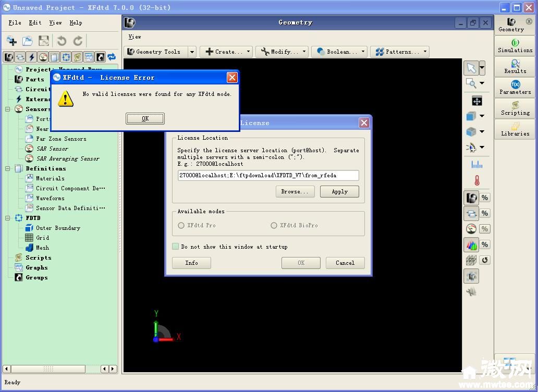The width and height of the screenshot is (538, 392).
Task: Click the fit-view move arrows icon
Action: (x=477, y=101)
